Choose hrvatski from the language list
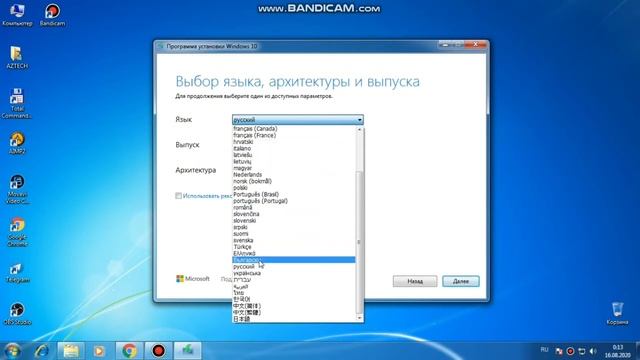The image size is (640, 360). (294, 142)
